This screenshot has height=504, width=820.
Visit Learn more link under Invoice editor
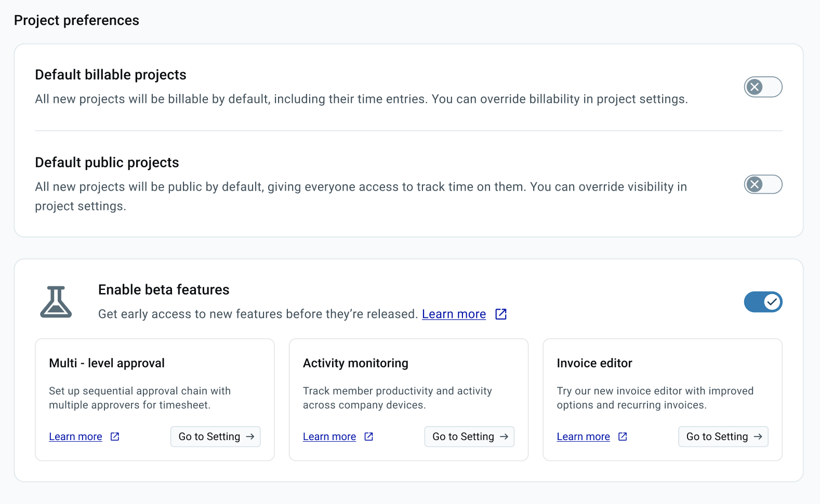tap(583, 436)
